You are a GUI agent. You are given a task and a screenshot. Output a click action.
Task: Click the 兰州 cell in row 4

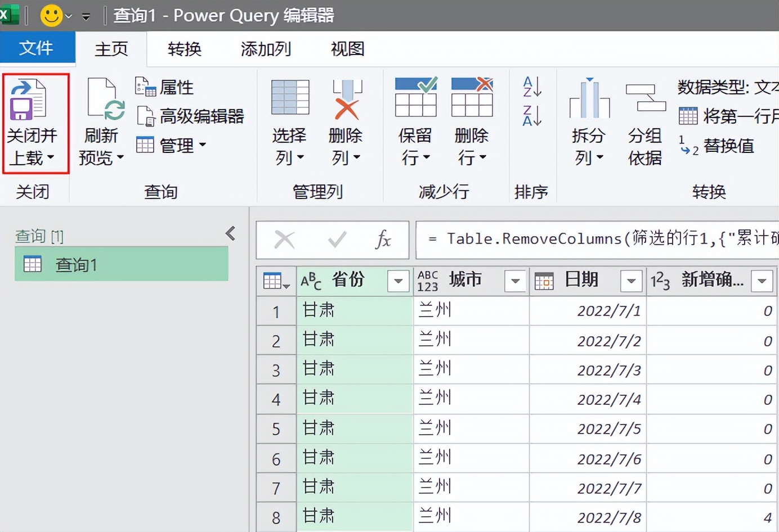(x=472, y=399)
